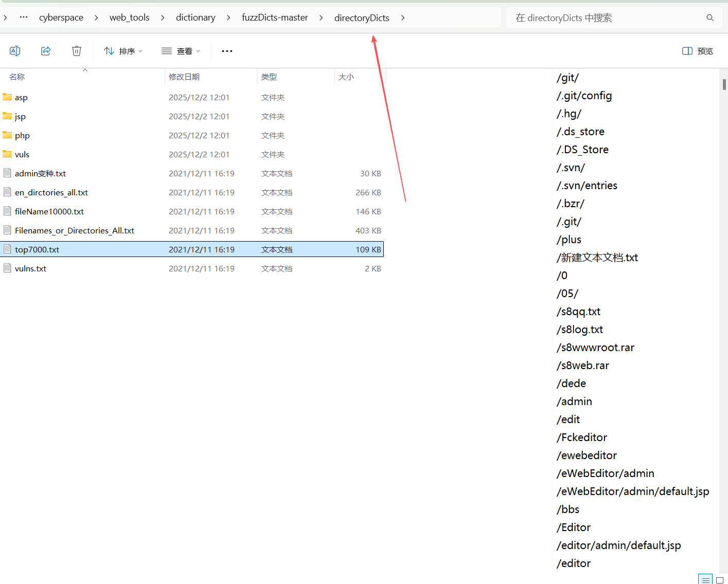728x584 pixels.
Task: Focus the 在 directoryDicts 中搜索 search box
Action: point(615,18)
